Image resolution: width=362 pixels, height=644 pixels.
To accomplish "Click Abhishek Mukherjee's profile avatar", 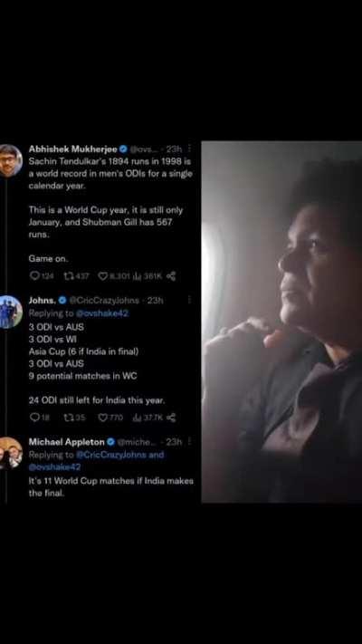I will coord(10,160).
